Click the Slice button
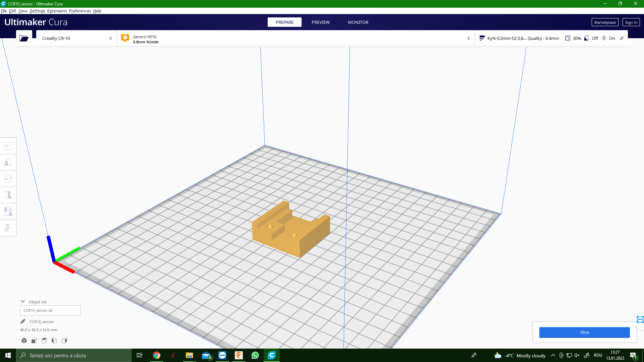 (x=584, y=332)
